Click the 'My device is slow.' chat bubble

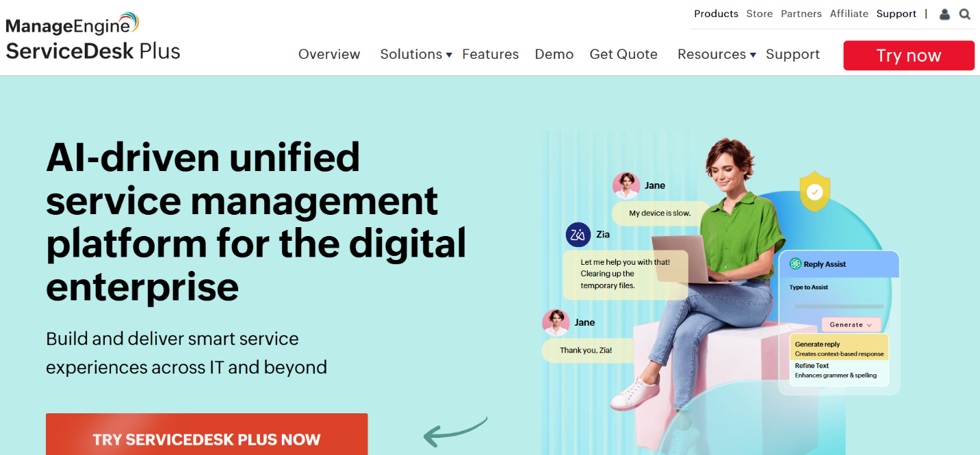coord(660,213)
